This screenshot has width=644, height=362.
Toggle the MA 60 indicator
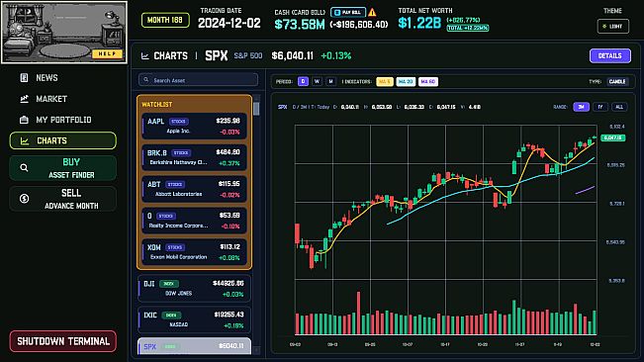click(x=428, y=82)
